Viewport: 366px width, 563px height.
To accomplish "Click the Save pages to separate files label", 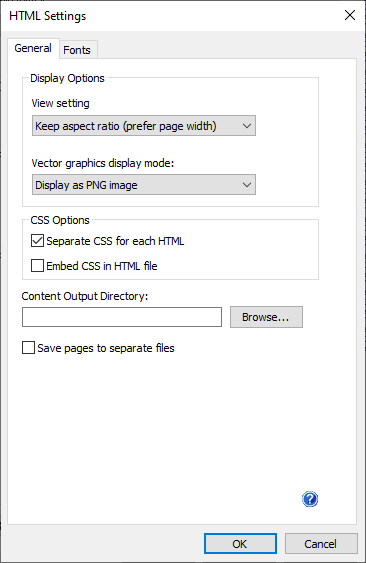I will tap(106, 348).
